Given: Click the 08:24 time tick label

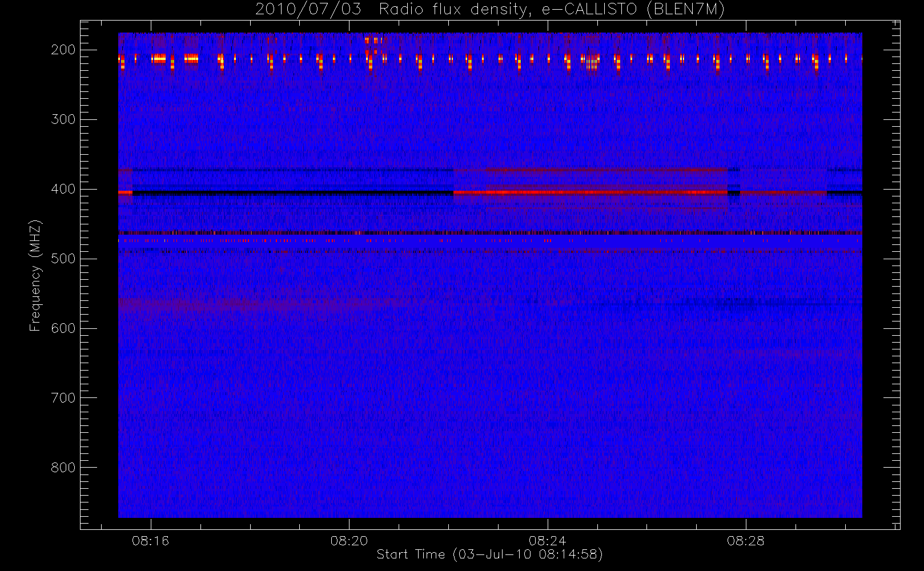Looking at the screenshot, I should [547, 540].
